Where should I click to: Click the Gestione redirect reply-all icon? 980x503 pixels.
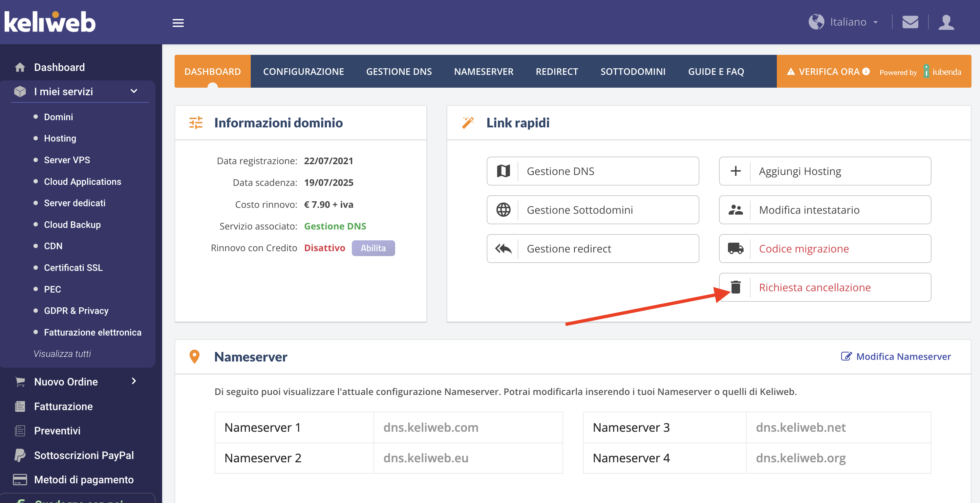pyautogui.click(x=503, y=249)
